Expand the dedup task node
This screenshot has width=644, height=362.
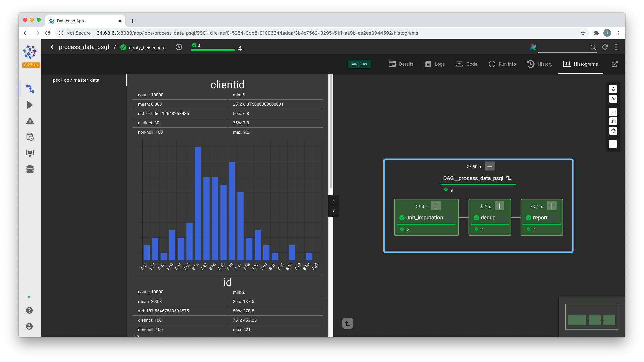point(499,206)
